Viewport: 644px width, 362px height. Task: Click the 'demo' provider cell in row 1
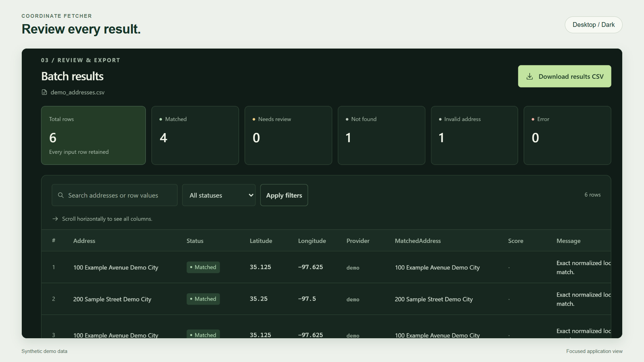click(x=353, y=268)
